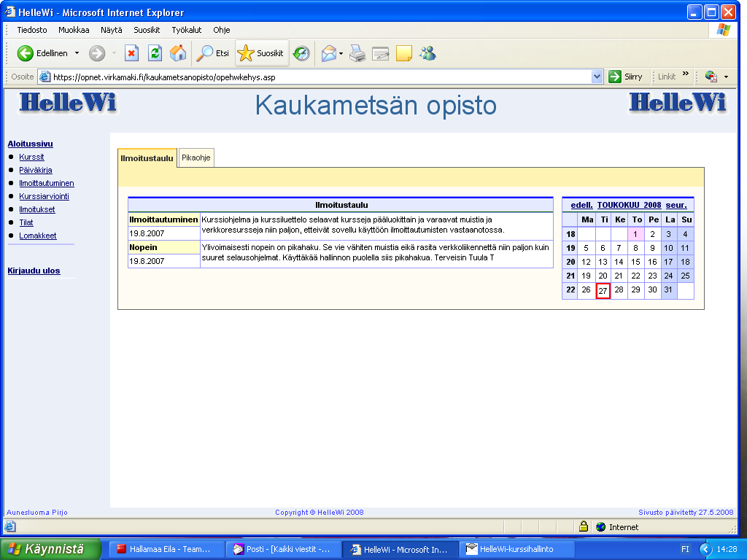Stop page loading with red X icon
Viewport: 747px width, 560px height.
click(131, 53)
